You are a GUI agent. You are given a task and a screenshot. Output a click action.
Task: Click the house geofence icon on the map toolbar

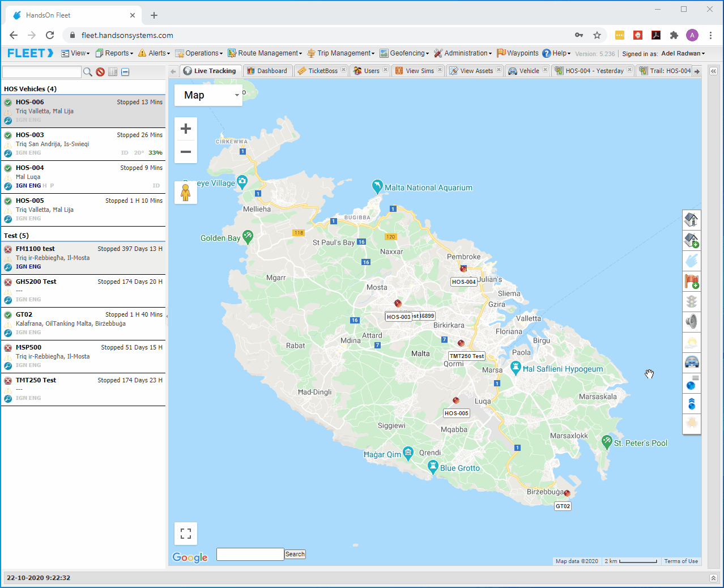(692, 219)
